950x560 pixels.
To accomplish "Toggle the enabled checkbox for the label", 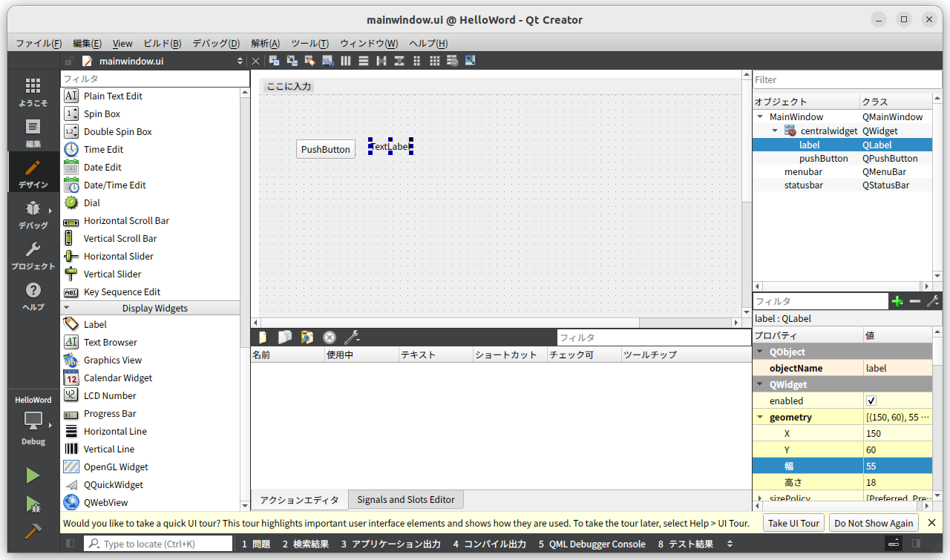I will pos(870,401).
